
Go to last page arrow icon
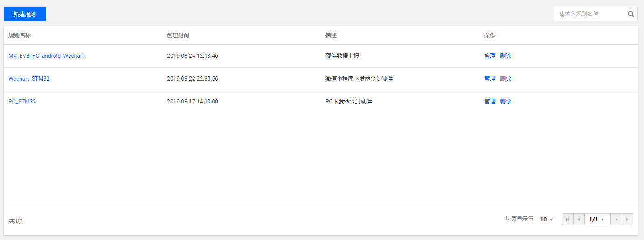coord(628,219)
